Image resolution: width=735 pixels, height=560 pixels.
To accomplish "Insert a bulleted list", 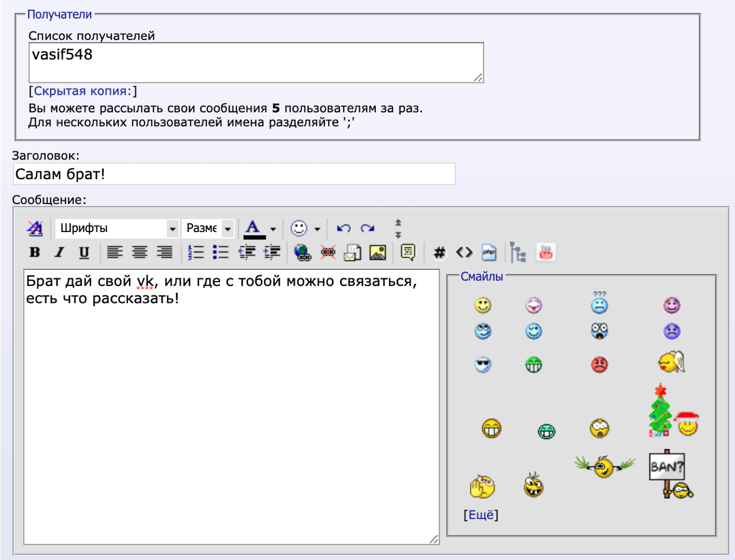I will (221, 252).
